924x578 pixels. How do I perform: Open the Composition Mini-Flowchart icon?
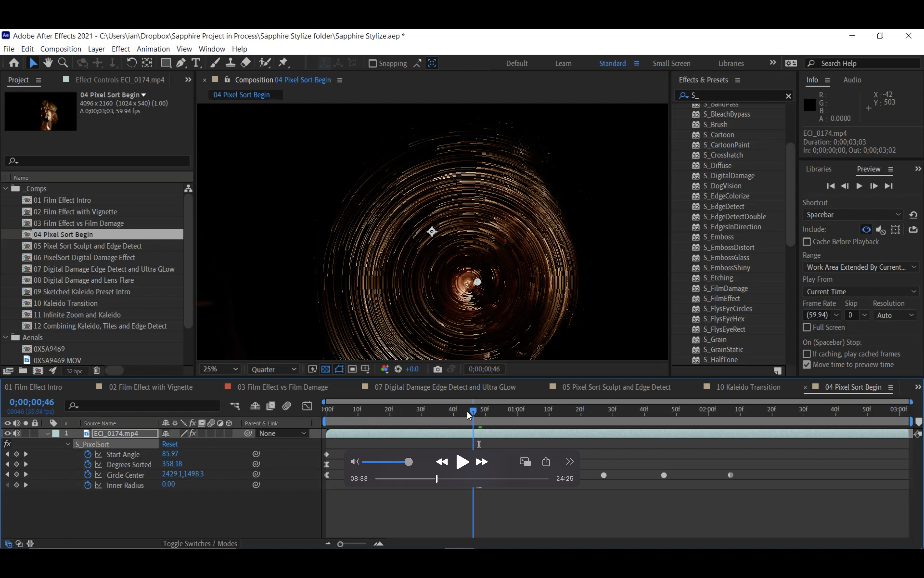(x=235, y=406)
